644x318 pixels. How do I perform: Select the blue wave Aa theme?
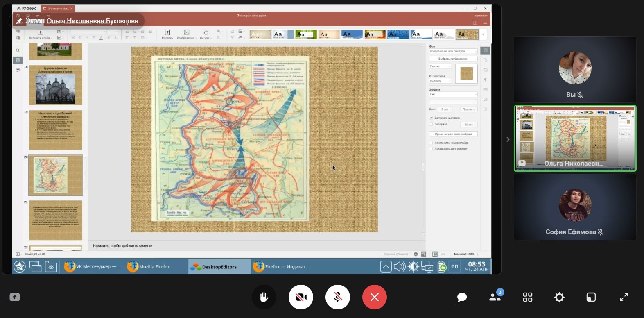tap(352, 34)
